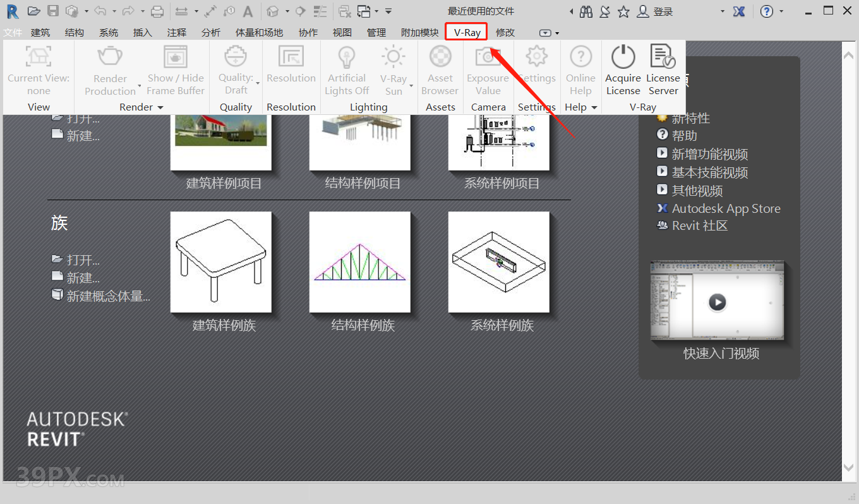859x504 pixels.
Task: Switch to the 体量和场地 ribbon tab
Action: (x=259, y=33)
